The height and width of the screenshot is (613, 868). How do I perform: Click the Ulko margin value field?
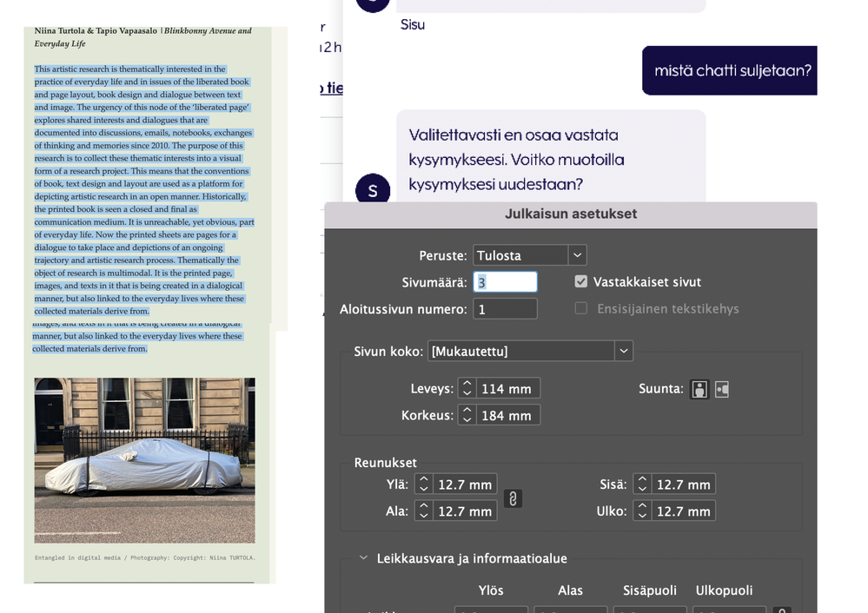tap(683, 511)
